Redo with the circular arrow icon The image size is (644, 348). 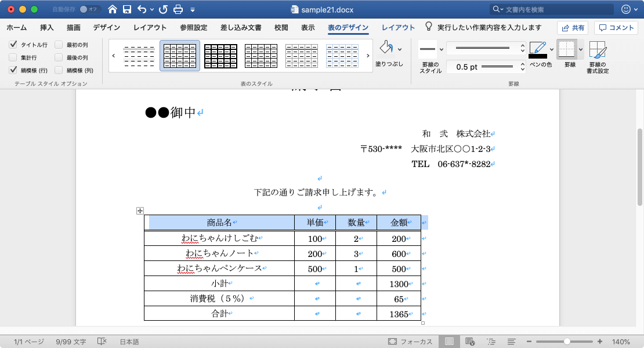[x=163, y=9]
